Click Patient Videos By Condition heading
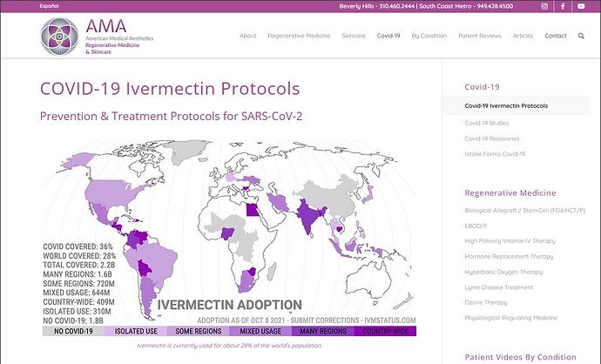The height and width of the screenshot is (364, 601). 520,357
